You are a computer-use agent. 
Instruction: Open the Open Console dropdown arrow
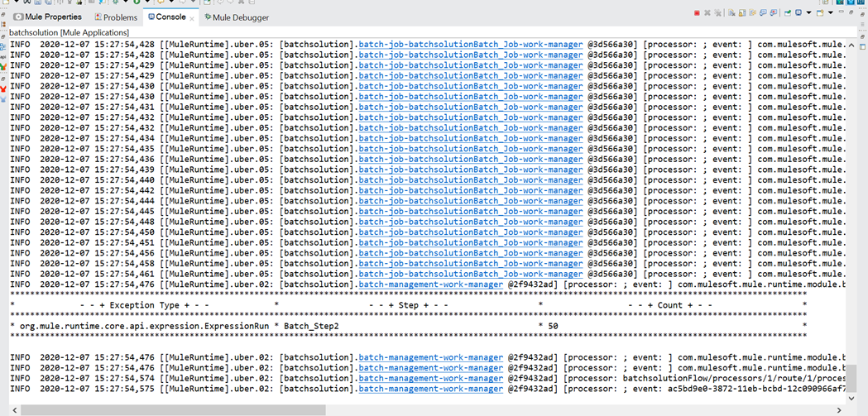(831, 12)
